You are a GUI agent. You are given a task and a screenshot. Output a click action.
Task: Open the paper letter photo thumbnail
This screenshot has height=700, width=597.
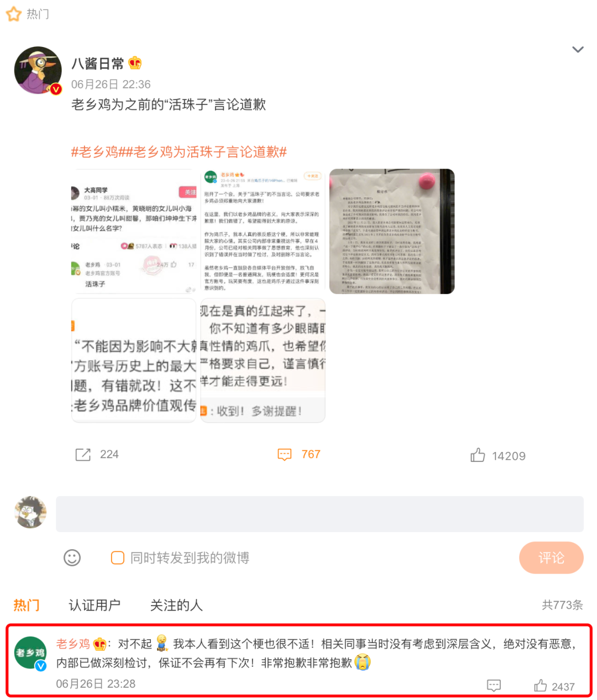coord(392,231)
